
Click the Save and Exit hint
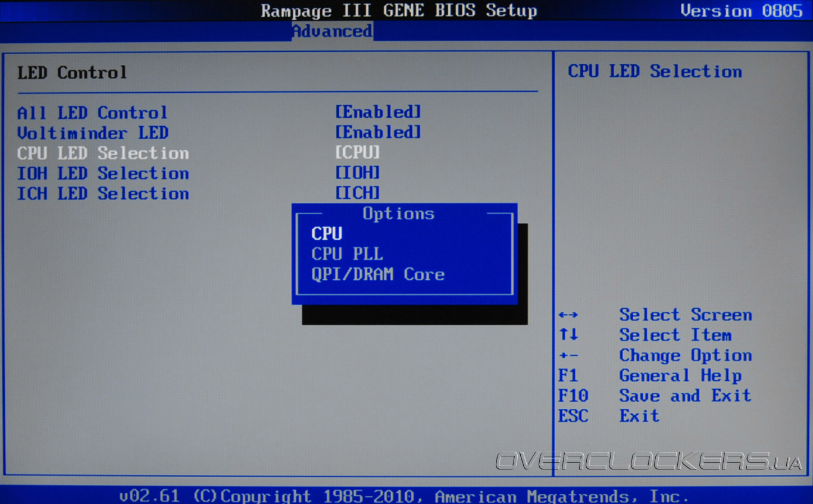tap(686, 396)
